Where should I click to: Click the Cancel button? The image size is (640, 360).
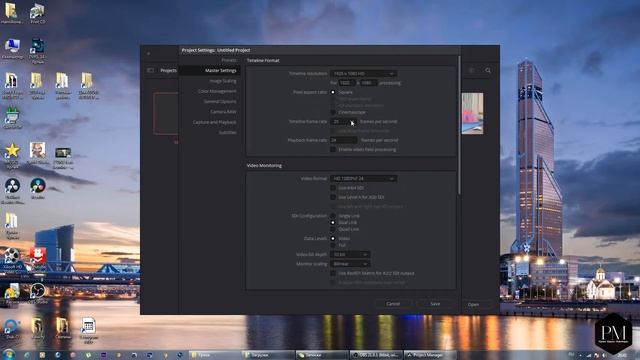[x=393, y=304]
